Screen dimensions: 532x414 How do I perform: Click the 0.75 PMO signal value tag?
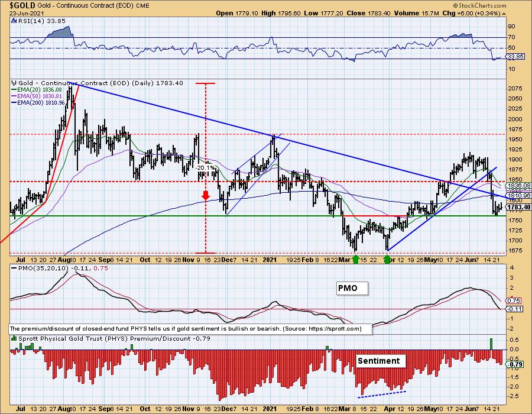pos(514,300)
